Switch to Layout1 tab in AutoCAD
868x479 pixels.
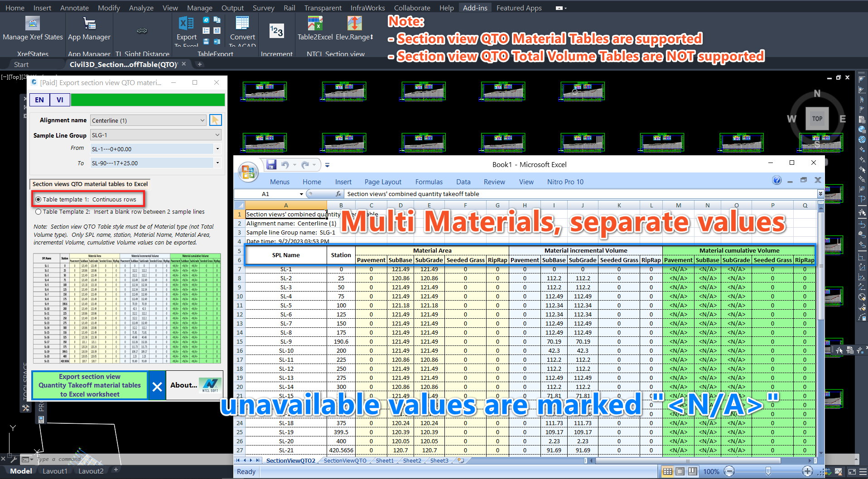(x=55, y=471)
